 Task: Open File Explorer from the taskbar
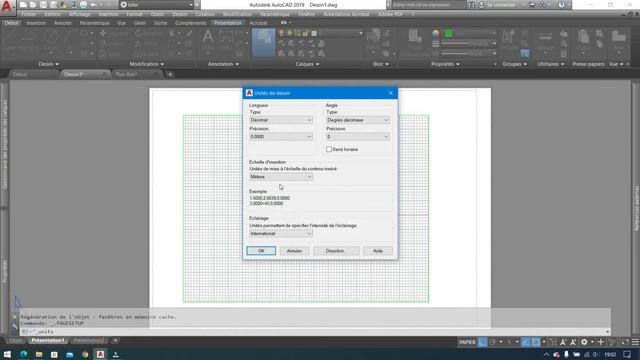click(39, 354)
